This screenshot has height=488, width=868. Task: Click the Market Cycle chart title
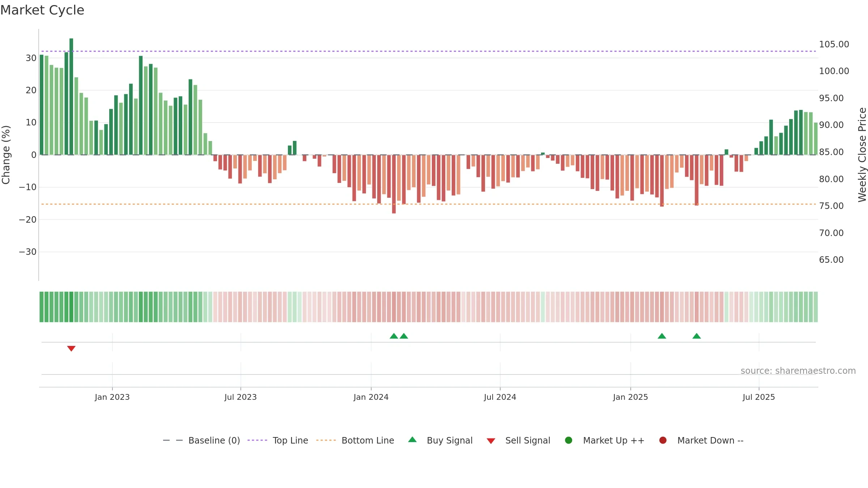[42, 10]
